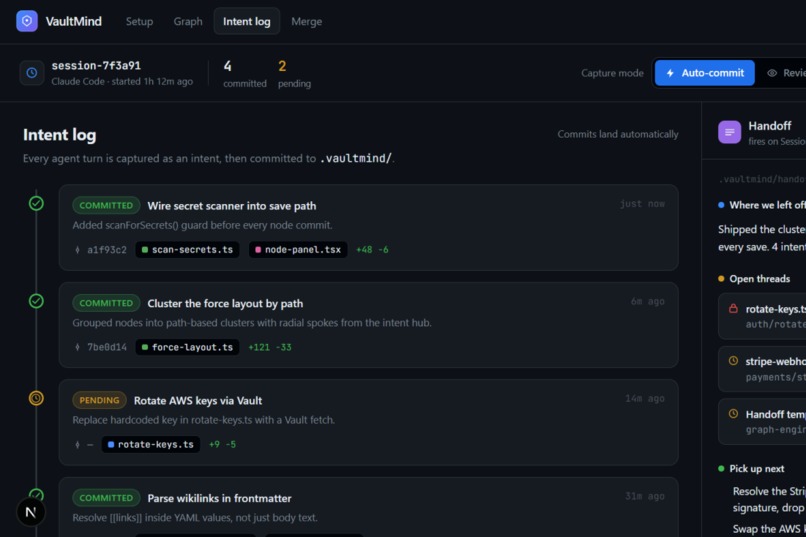806x537 pixels.
Task: Click the green check marker for Wire secret scanner
Action: 36,203
